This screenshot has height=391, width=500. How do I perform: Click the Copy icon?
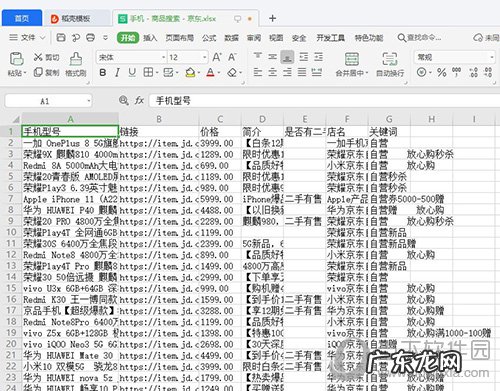coord(38,72)
